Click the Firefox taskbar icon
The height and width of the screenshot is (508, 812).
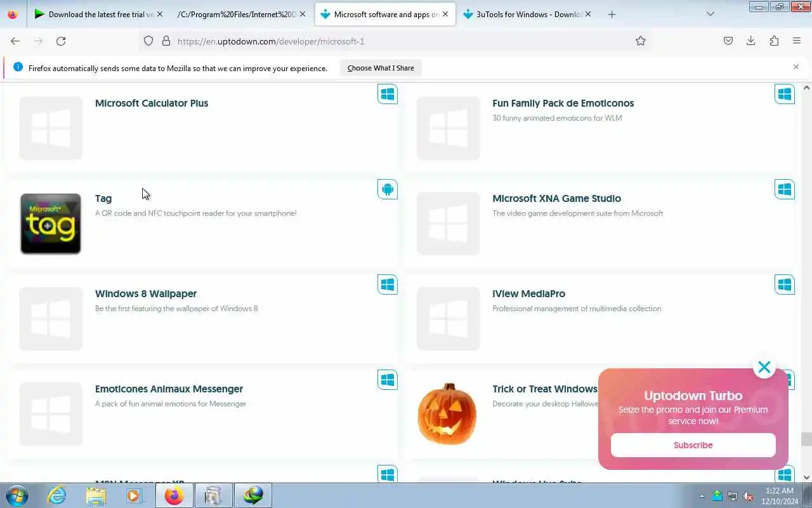(174, 495)
